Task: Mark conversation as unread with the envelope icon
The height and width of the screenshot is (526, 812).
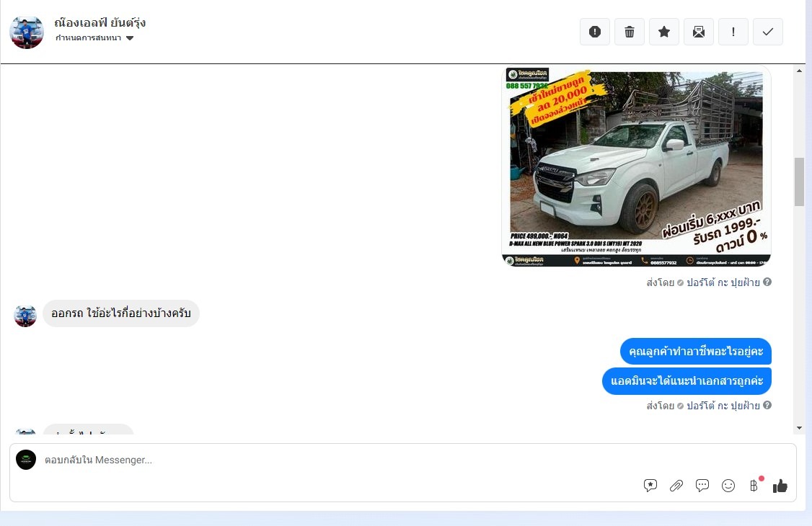Action: [x=699, y=32]
